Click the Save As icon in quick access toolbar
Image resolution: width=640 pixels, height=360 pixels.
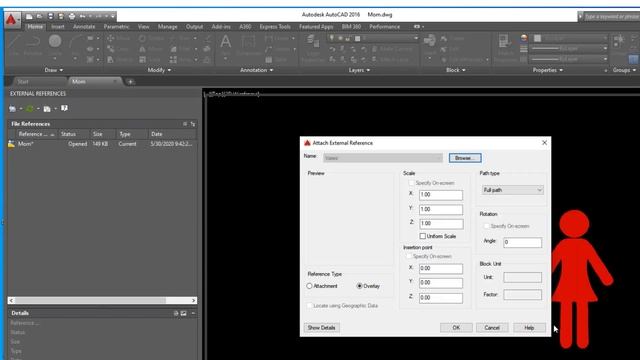pos(61,16)
